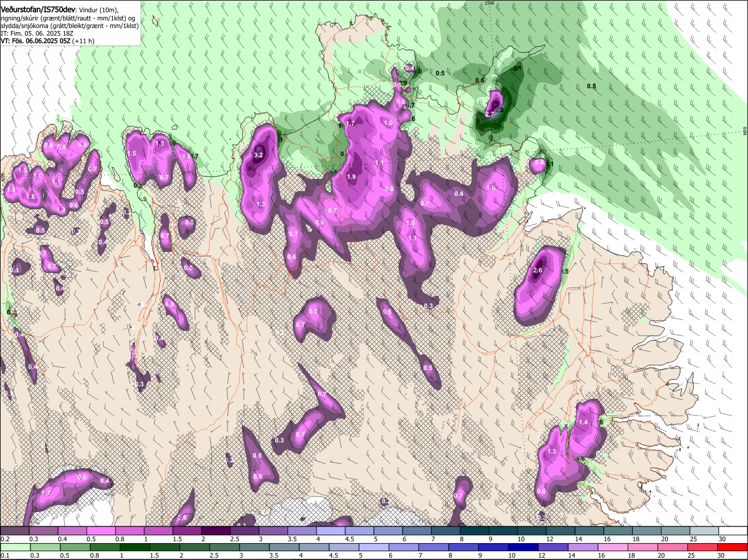Select the bright pink 0.5–0.8 swatch in top legend
Image resolution: width=748 pixels, height=560 pixels.
click(x=101, y=531)
